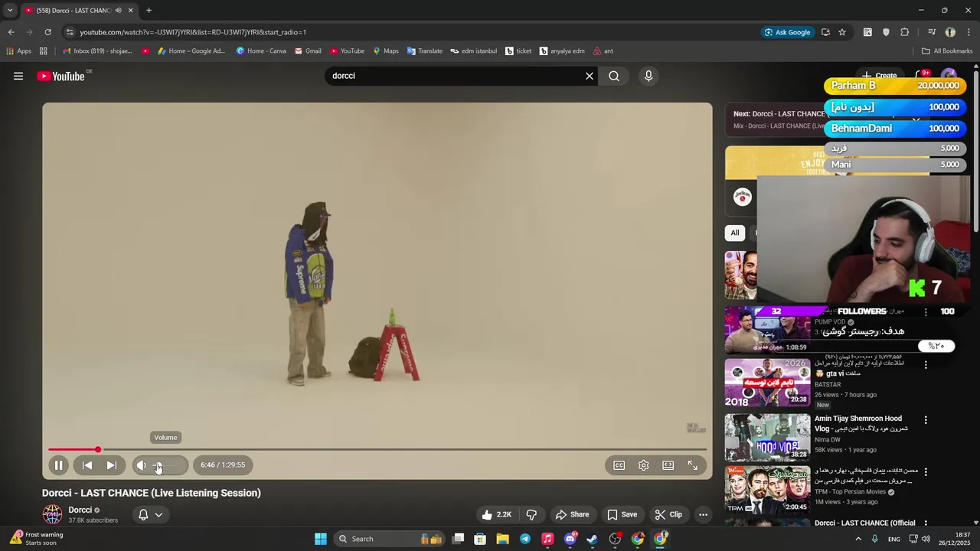Skip to the next video in playlist
The image size is (980, 551).
111,465
